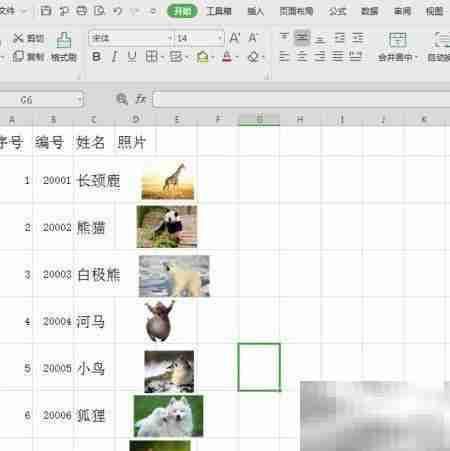Select the giraffe photo in row 1
The image size is (450, 451).
click(x=168, y=181)
